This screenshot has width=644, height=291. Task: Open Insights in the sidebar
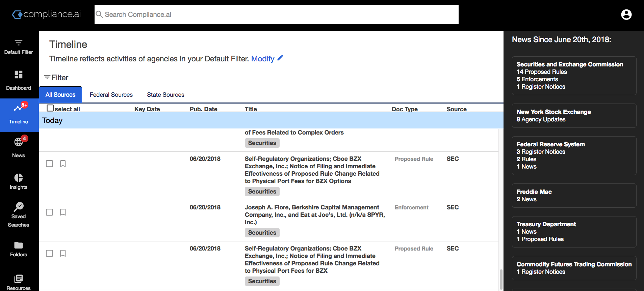point(19,181)
